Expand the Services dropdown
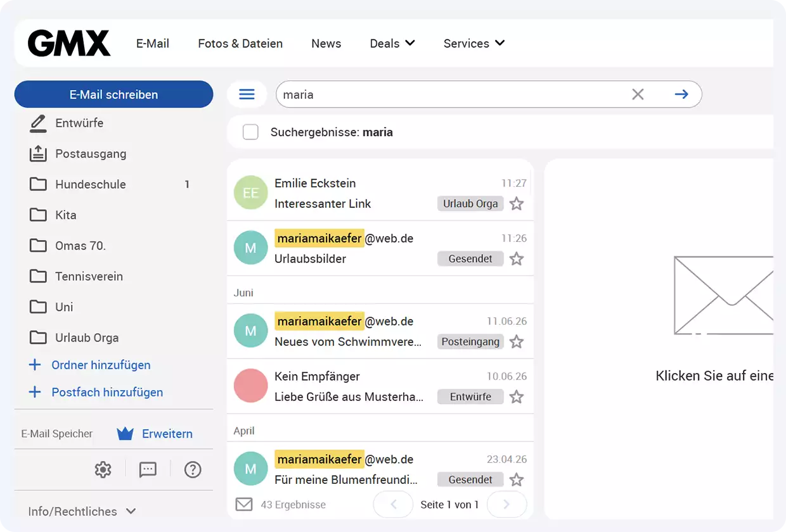Image resolution: width=786 pixels, height=532 pixels. click(474, 44)
